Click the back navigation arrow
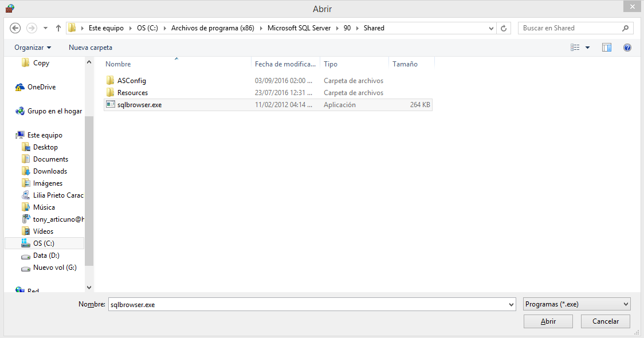Screen dimensions: 644x338 (x=15, y=27)
